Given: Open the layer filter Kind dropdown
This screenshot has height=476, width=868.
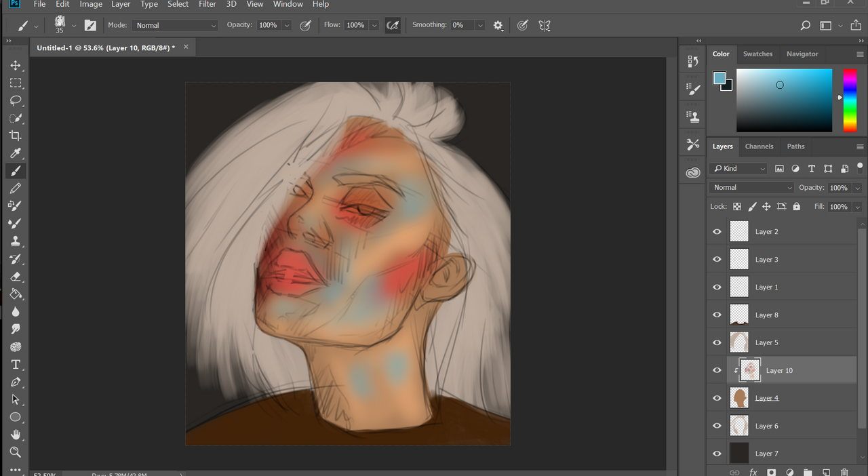Looking at the screenshot, I should pos(738,169).
